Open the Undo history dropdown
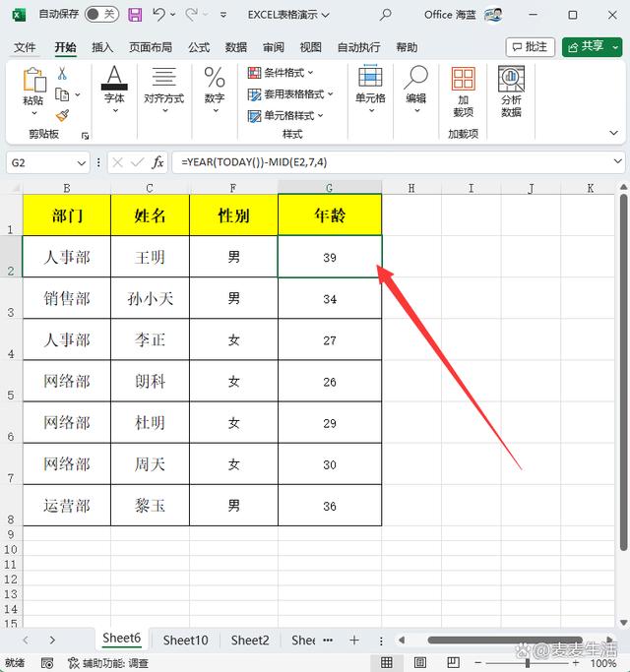 173,15
